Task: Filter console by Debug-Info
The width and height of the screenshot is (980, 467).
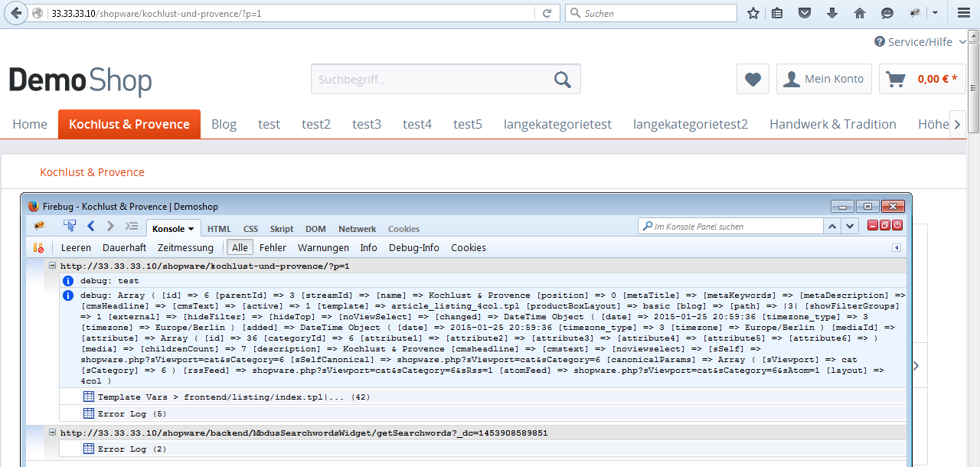Action: coord(414,248)
